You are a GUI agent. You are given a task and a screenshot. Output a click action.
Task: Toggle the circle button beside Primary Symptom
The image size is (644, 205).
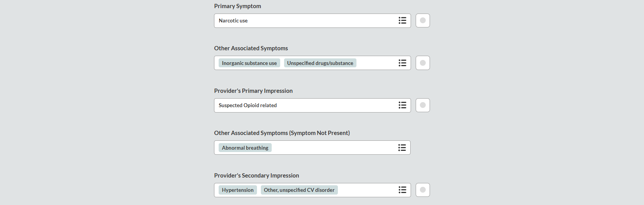[423, 20]
